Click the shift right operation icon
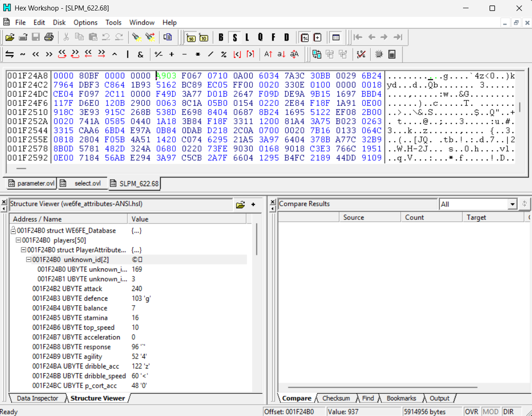 [x=49, y=54]
